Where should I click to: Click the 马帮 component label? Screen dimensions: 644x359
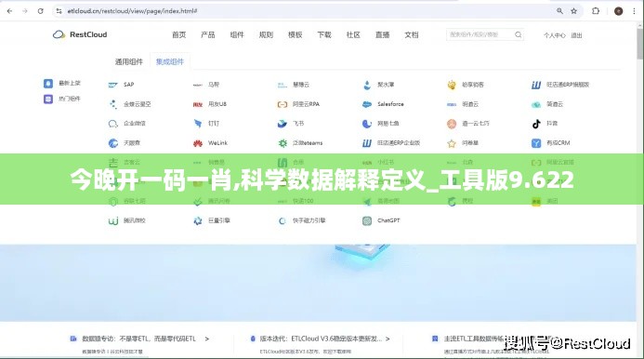point(214,85)
